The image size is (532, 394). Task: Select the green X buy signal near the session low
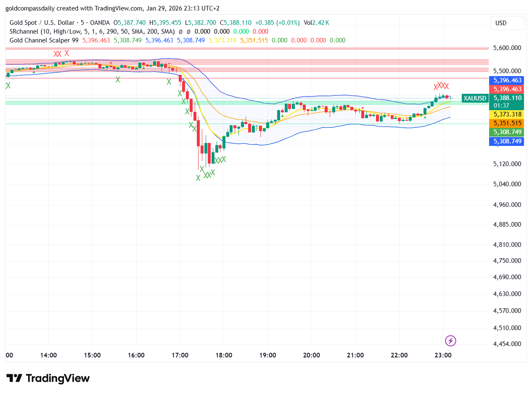(198, 177)
